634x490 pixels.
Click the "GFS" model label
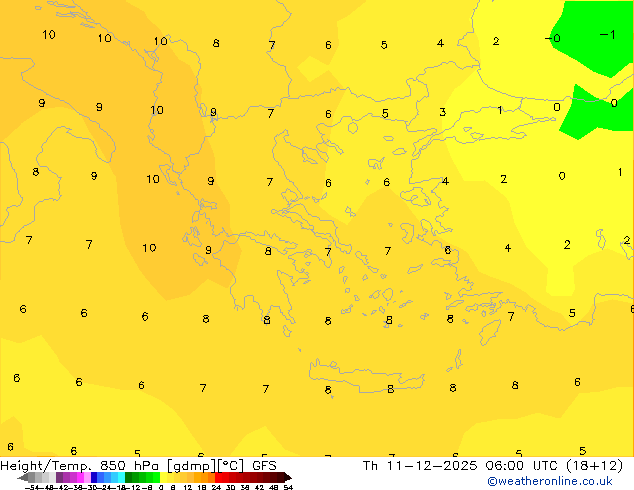[264, 466]
